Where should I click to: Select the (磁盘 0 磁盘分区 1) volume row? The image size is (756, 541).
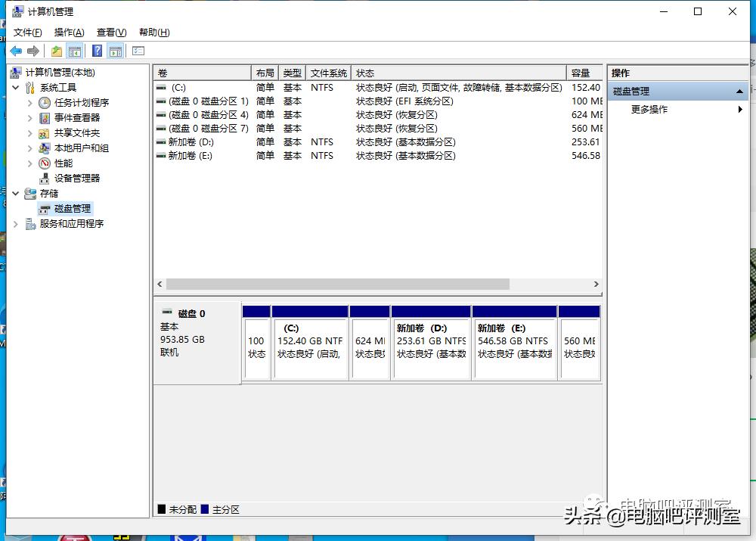point(379,101)
